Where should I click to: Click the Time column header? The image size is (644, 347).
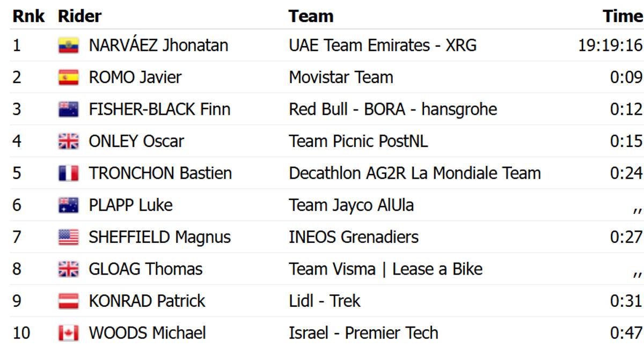(622, 16)
